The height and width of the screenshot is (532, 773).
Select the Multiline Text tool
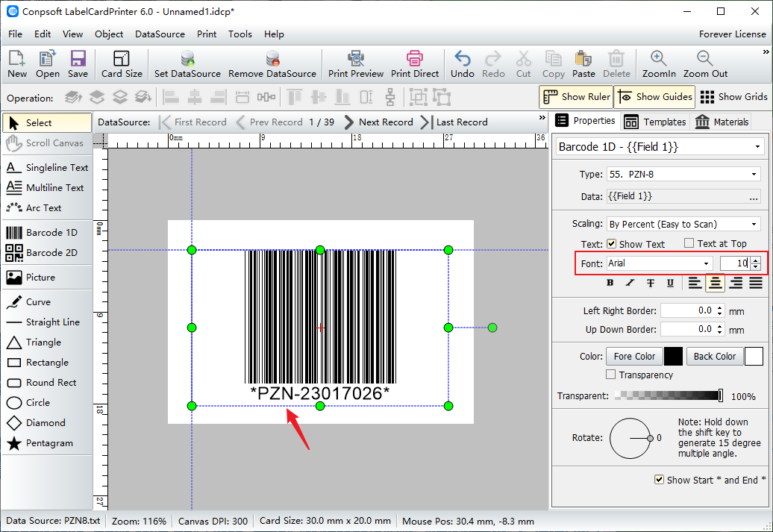(47, 188)
